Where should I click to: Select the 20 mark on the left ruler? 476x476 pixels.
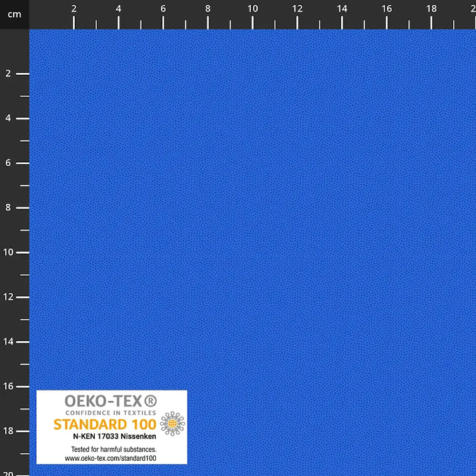point(9,474)
